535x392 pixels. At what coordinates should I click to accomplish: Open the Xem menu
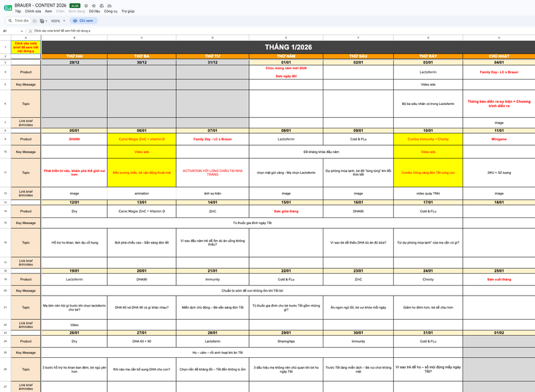48,11
